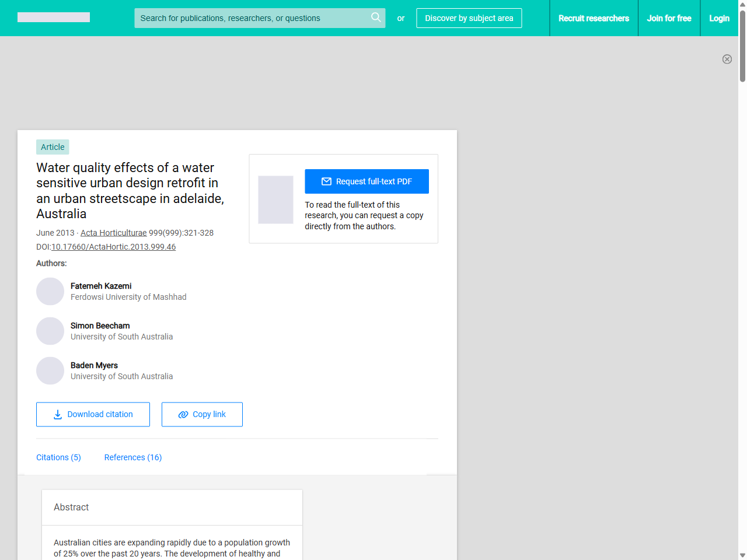
Task: Dismiss the ad banner with the circled X
Action: click(727, 59)
